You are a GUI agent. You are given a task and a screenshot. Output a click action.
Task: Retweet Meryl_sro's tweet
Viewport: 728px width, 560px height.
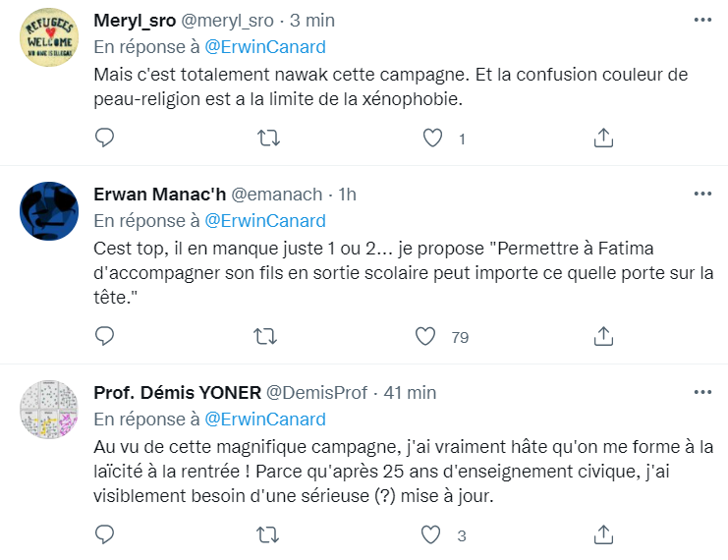(265, 139)
